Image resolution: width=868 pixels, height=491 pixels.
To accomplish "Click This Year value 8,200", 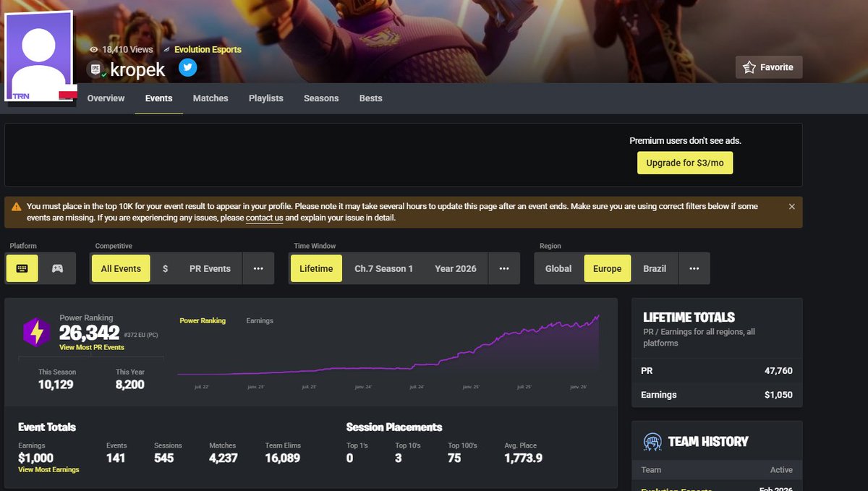I will pos(130,385).
